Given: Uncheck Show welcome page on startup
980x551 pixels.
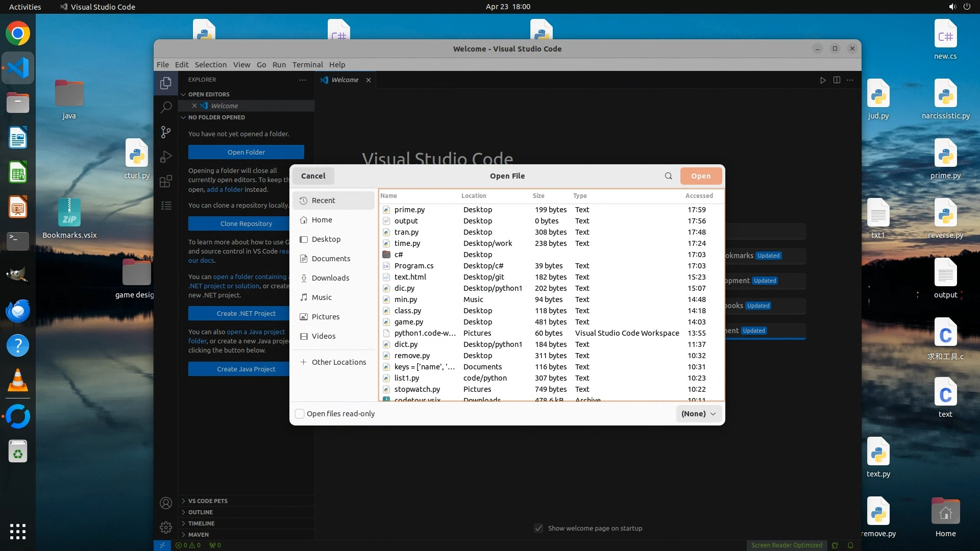Looking at the screenshot, I should click(x=538, y=528).
